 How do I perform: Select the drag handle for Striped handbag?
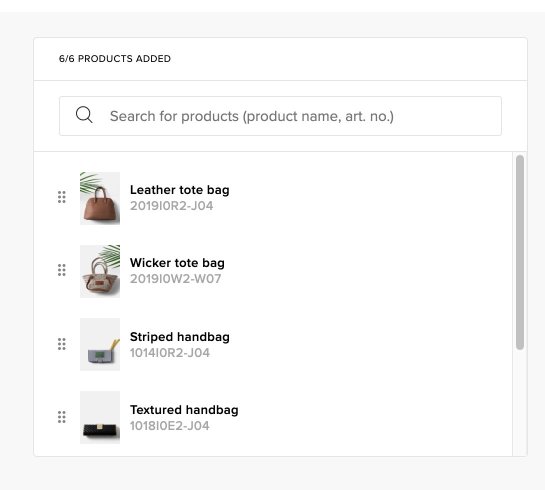[x=62, y=344]
